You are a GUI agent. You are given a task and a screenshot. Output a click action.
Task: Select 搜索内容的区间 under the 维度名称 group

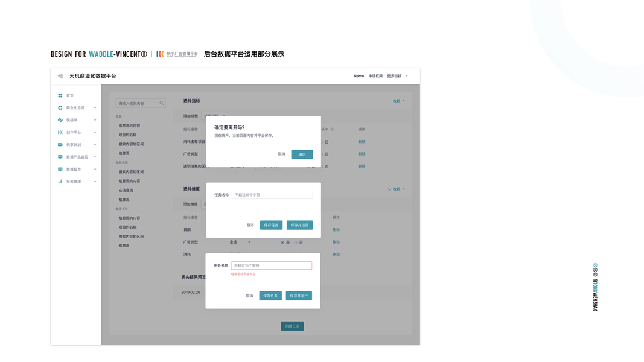click(x=131, y=237)
